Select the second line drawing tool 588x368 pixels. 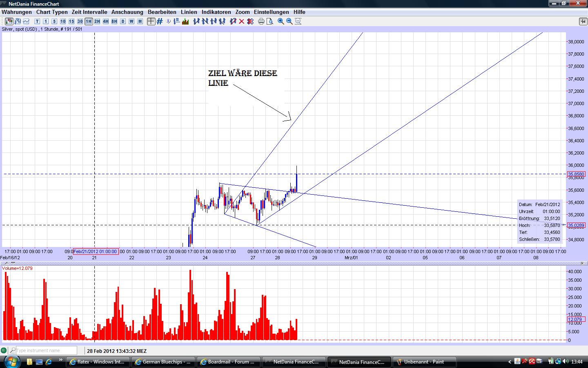click(x=205, y=21)
